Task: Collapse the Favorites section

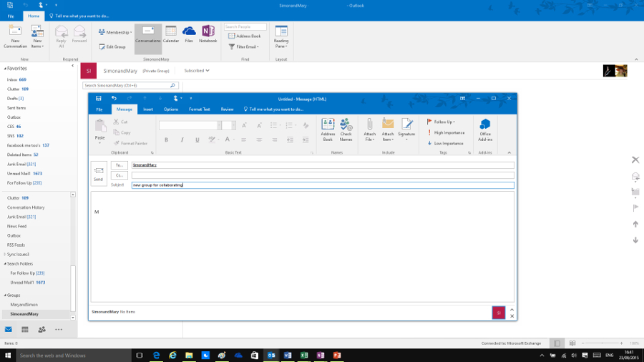Action: tap(5, 69)
